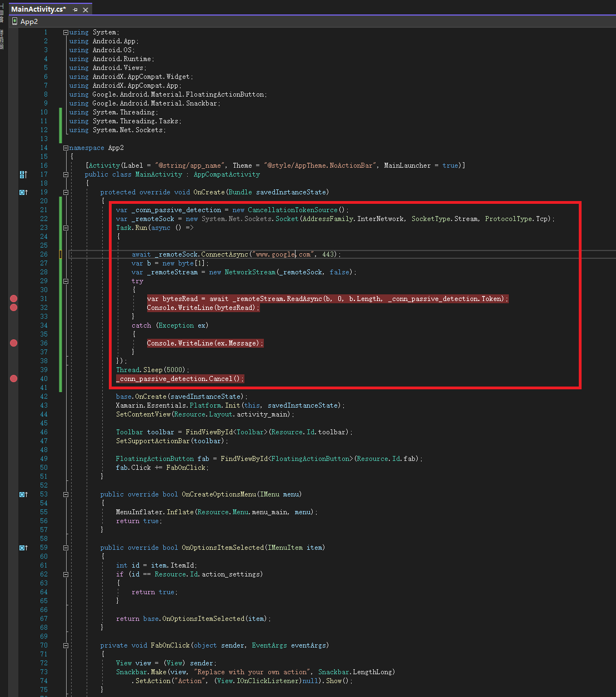Open the Toolbox vertical side tab
Screen dimensions: 616x697
coord(2,14)
